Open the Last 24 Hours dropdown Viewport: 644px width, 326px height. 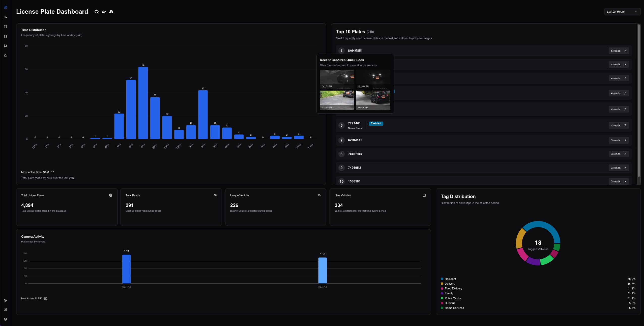point(622,12)
